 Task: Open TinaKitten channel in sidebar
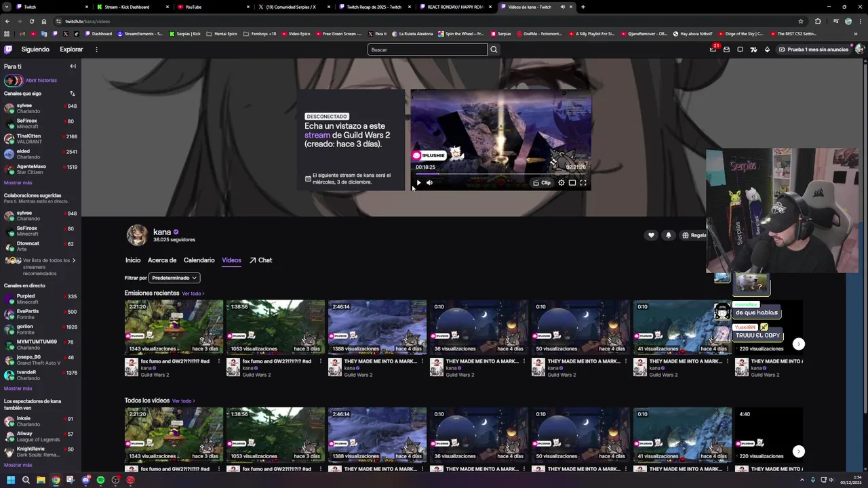(x=41, y=139)
